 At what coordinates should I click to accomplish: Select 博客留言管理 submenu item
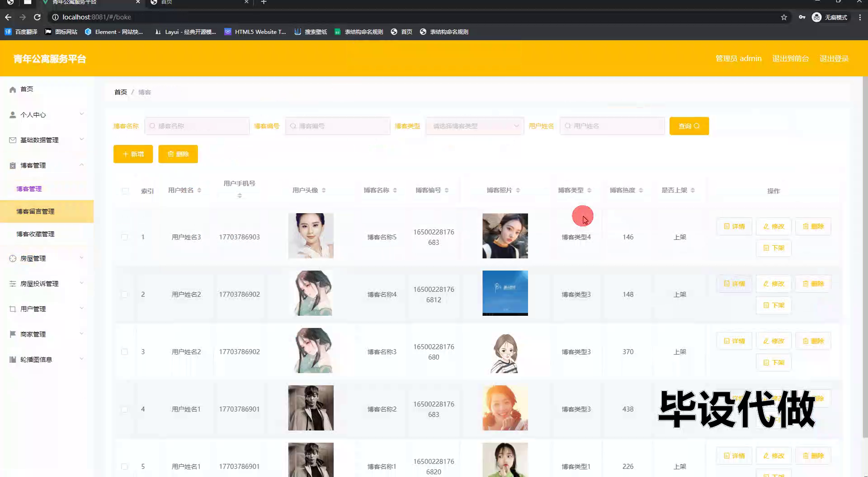pos(47,211)
